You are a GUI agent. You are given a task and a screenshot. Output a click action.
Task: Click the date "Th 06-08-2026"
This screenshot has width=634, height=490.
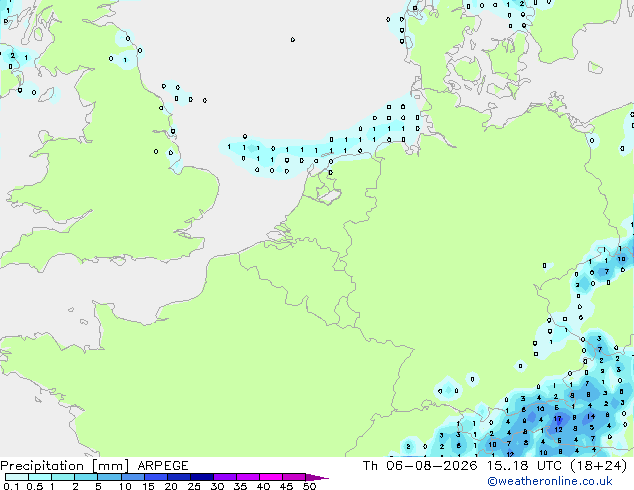[x=420, y=466]
